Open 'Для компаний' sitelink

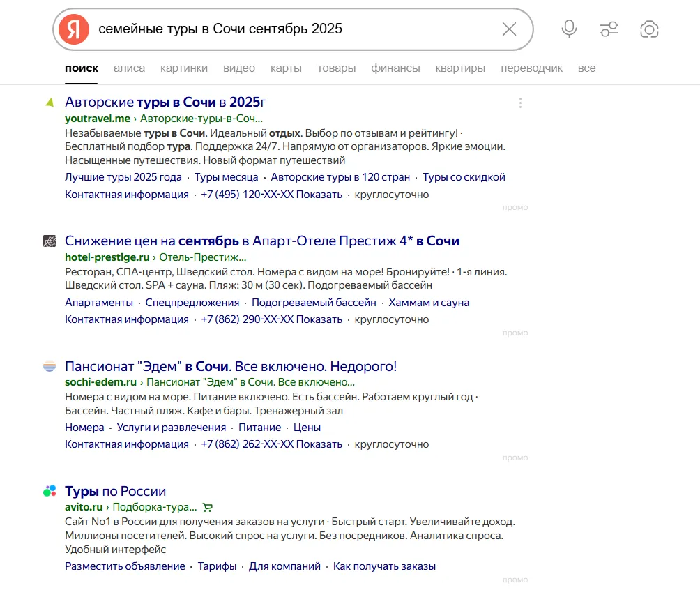(284, 566)
